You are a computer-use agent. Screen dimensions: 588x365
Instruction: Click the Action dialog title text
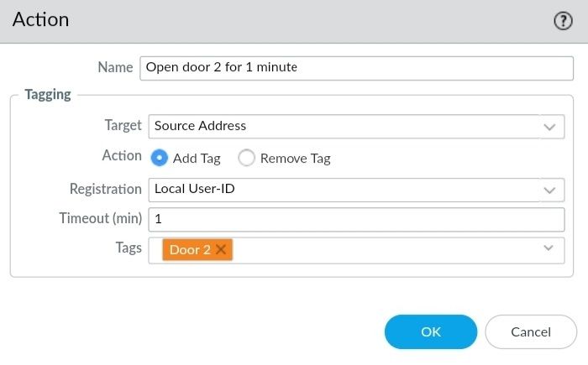click(x=41, y=19)
